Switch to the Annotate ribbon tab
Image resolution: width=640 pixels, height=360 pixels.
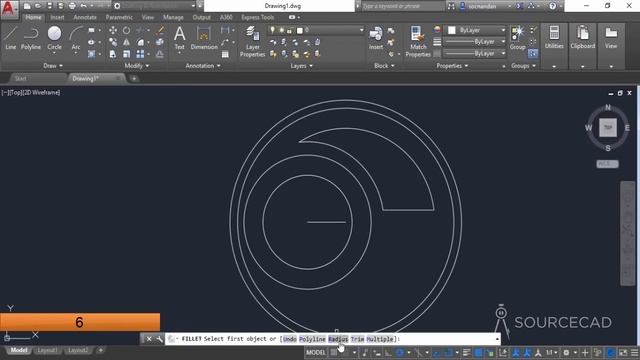click(x=85, y=17)
